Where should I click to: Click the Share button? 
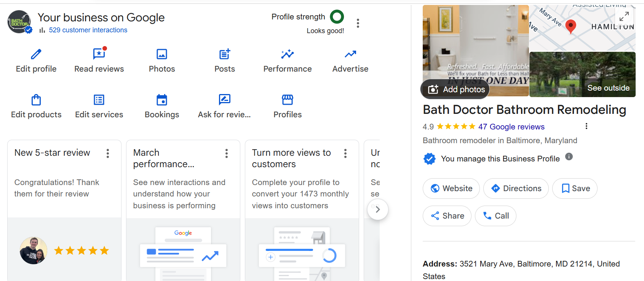point(447,216)
